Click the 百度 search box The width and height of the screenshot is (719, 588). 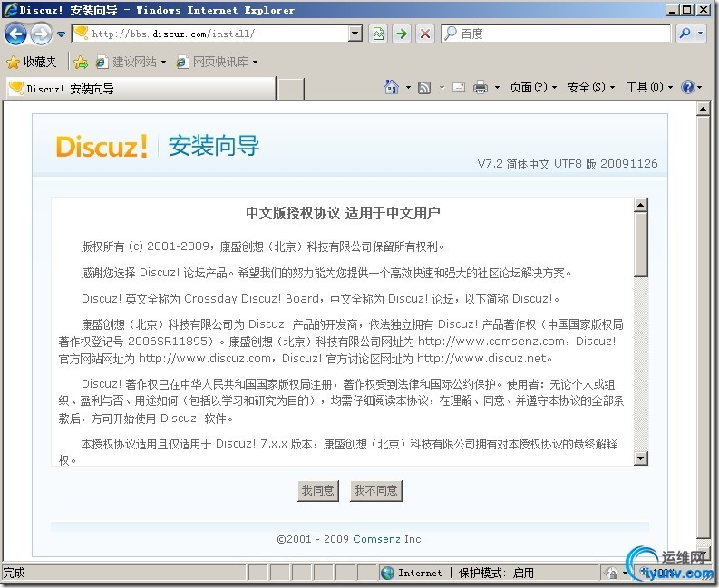tap(556, 34)
